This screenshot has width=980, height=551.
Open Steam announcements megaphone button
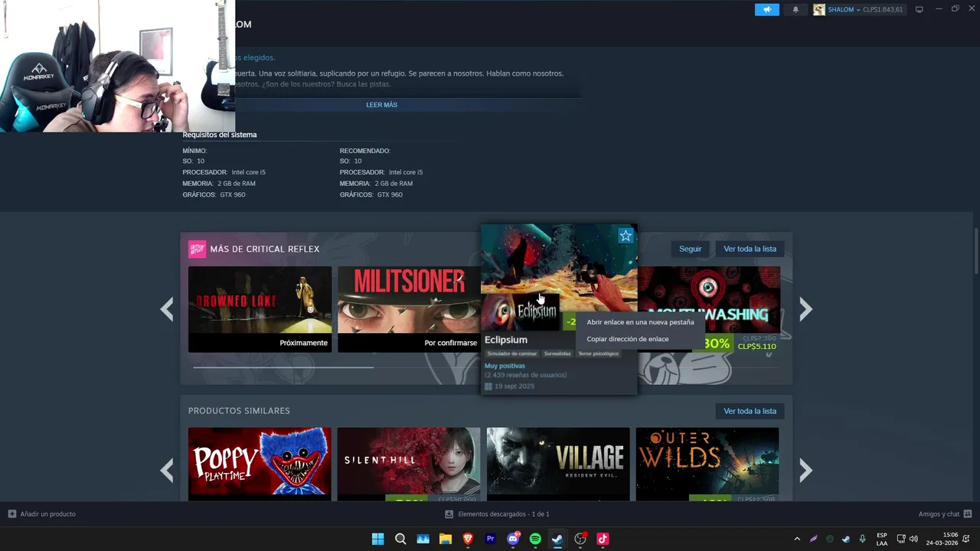[x=766, y=9]
